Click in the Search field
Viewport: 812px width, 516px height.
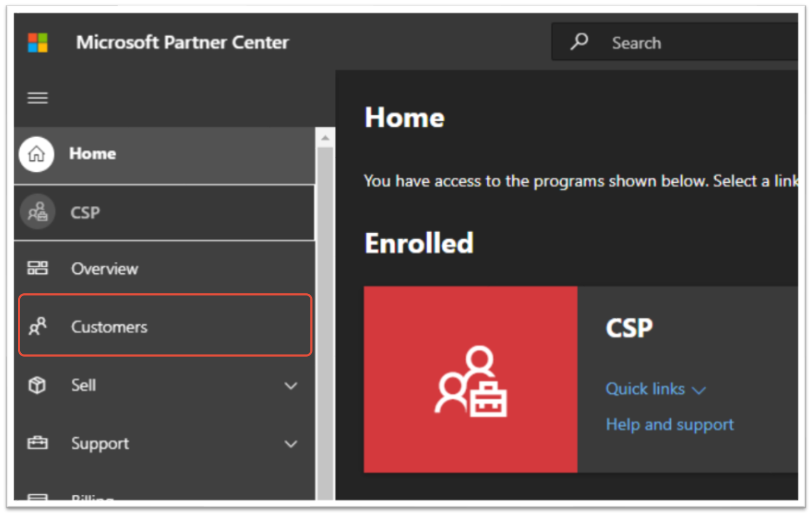tap(675, 42)
